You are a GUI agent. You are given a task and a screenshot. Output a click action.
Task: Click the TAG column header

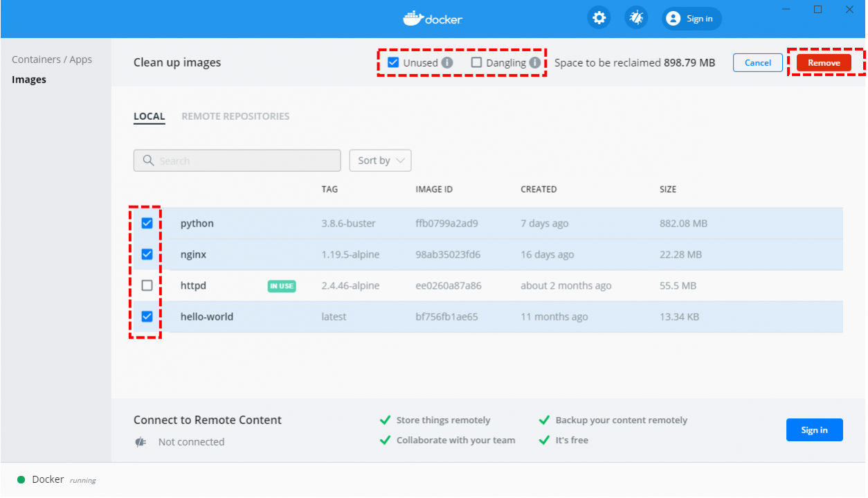(329, 189)
